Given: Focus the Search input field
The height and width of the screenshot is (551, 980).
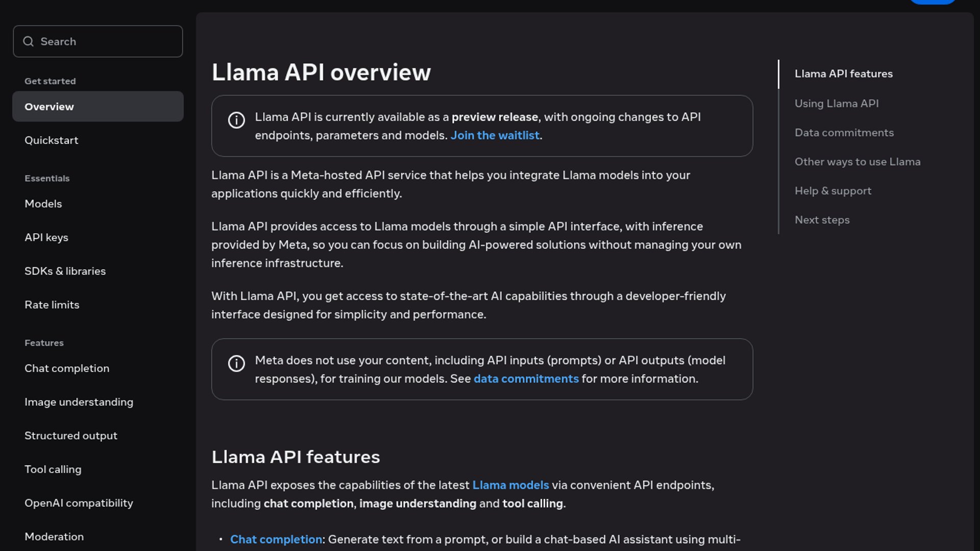Looking at the screenshot, I should coord(107,41).
